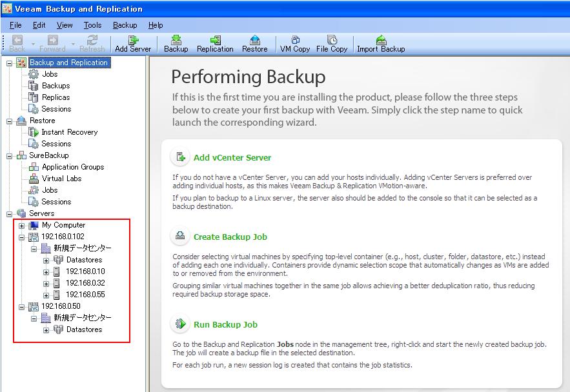The height and width of the screenshot is (392, 570).
Task: Select Jobs under the SureBackup node
Action: pos(50,190)
